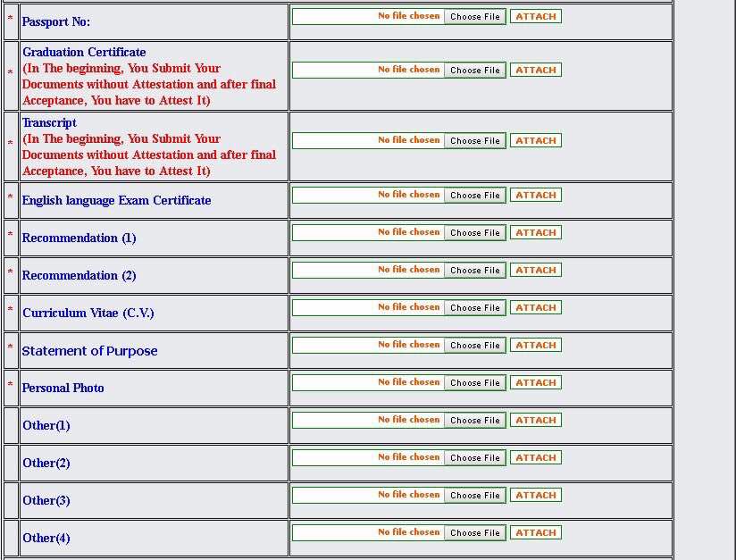Click the Statement of Purpose file field

coord(368,345)
